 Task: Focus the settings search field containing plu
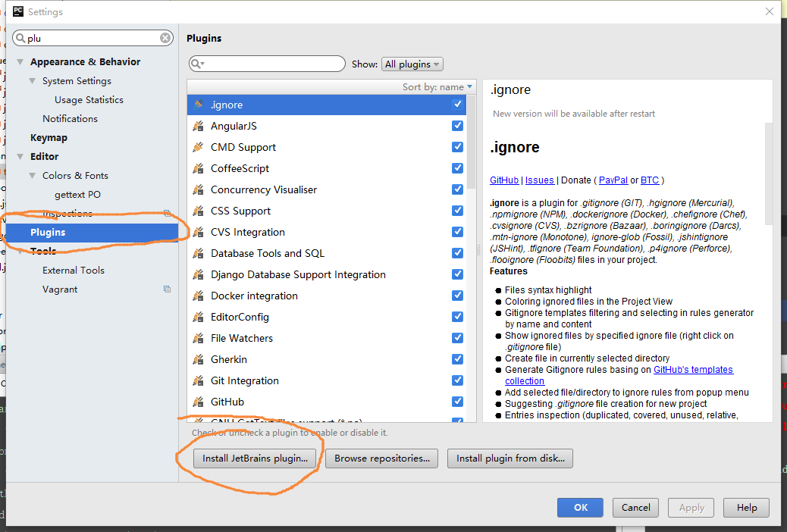click(x=92, y=38)
